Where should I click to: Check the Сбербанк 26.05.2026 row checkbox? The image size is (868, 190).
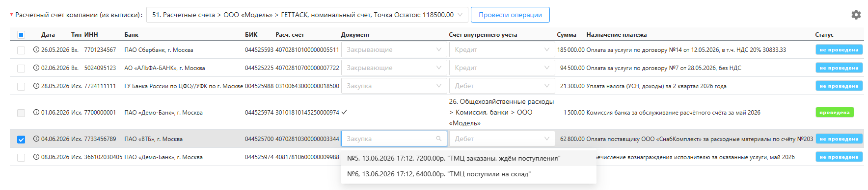(21, 50)
